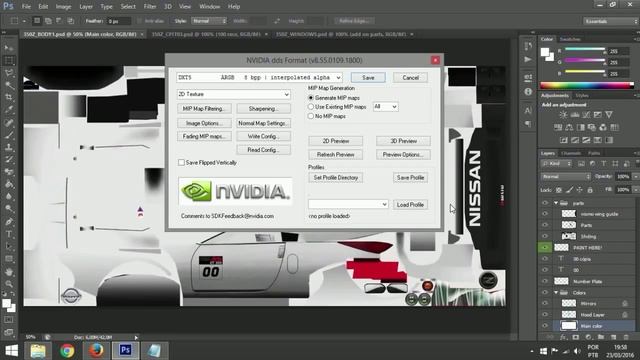Image resolution: width=640 pixels, height=360 pixels.
Task: Open the History panel icon
Action: [x=528, y=46]
